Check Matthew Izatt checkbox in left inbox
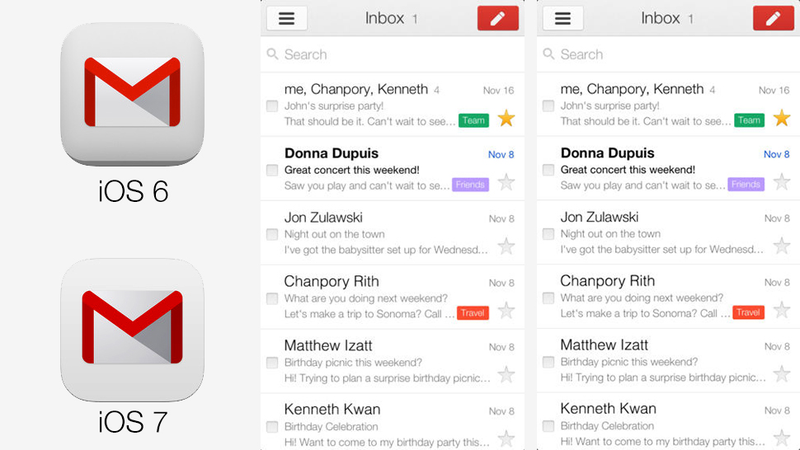The height and width of the screenshot is (450, 800). [272, 363]
